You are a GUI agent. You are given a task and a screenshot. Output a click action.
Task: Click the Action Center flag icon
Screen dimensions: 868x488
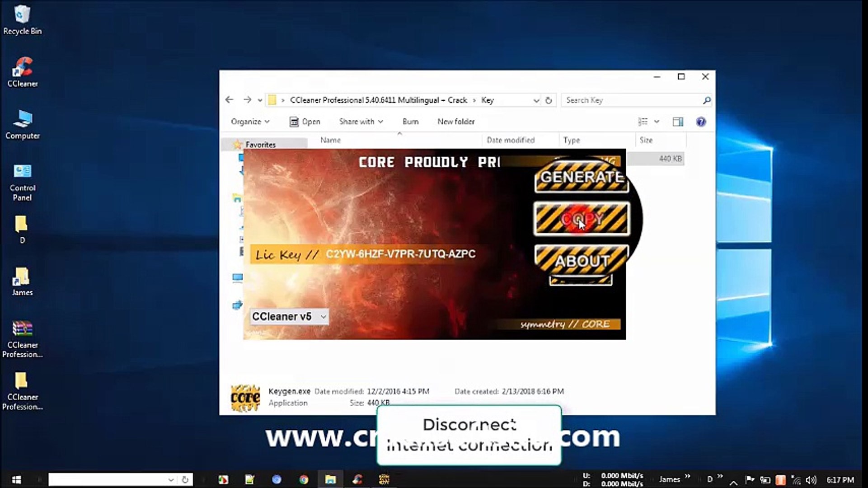750,480
